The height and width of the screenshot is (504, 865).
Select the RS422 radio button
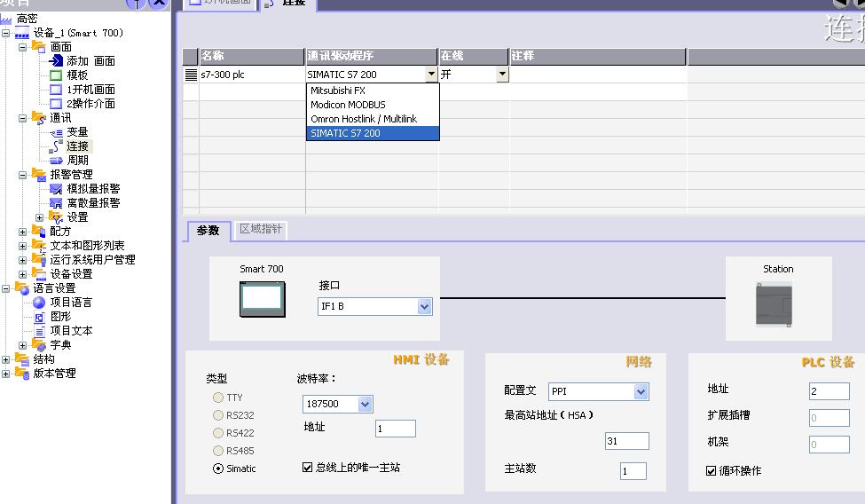tap(218, 433)
